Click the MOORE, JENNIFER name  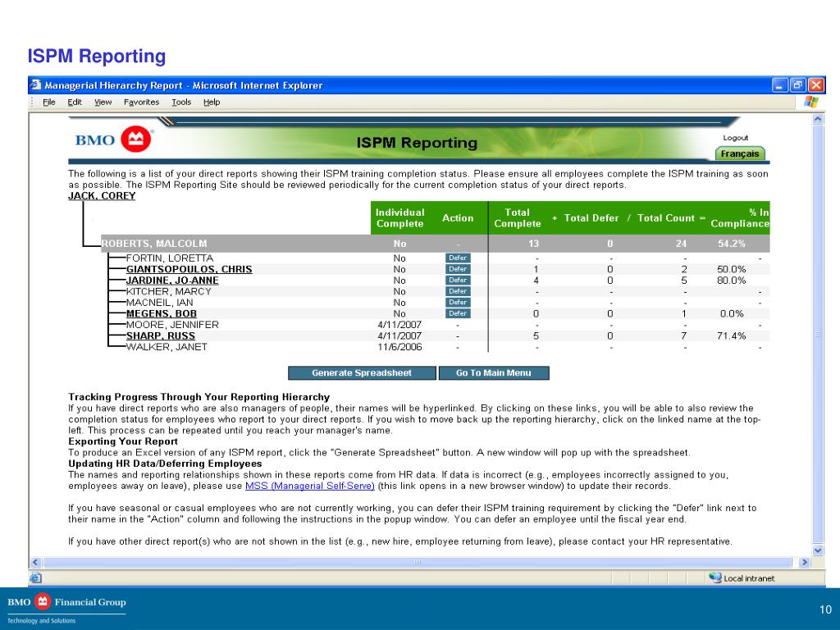click(172, 325)
